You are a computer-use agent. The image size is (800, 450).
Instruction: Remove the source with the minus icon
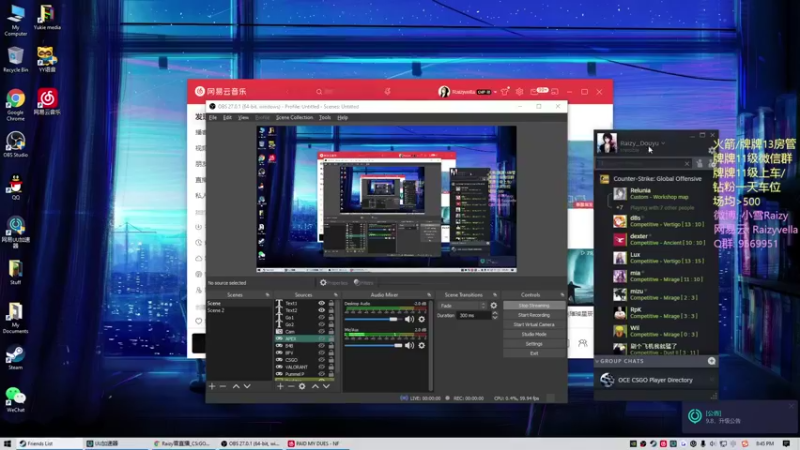click(x=291, y=386)
